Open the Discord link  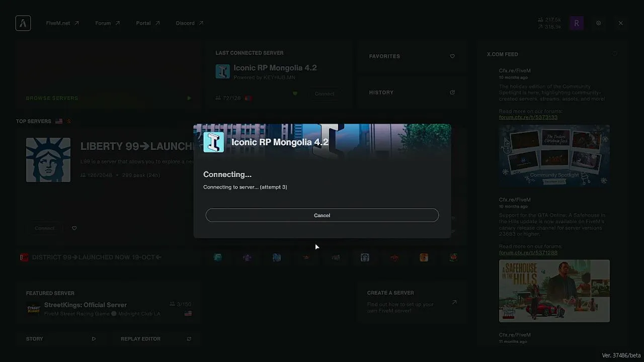pyautogui.click(x=190, y=23)
